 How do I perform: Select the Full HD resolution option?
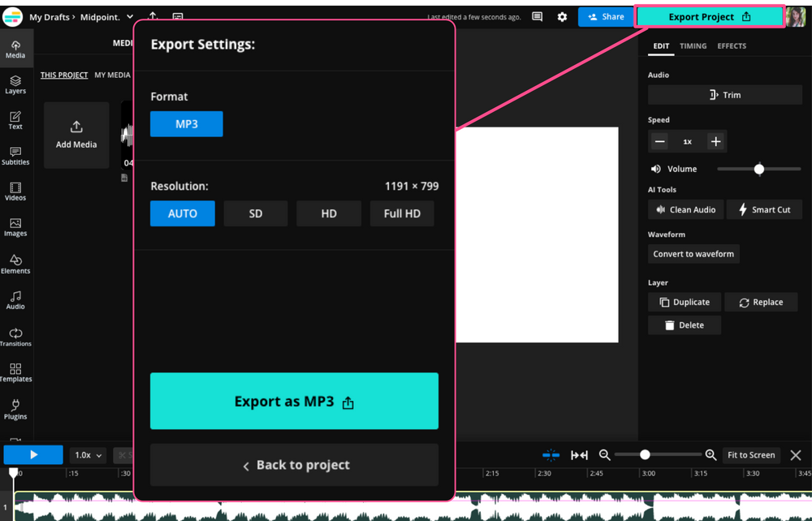(402, 213)
